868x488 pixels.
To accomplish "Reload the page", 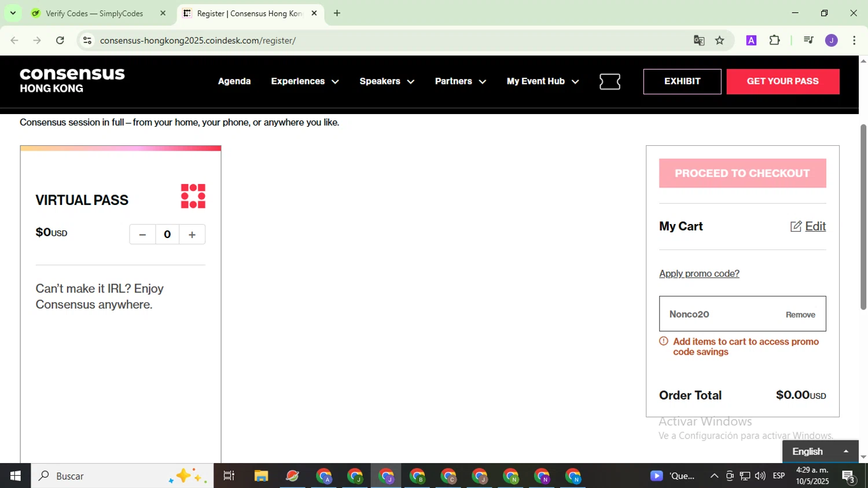I will pos(60,41).
